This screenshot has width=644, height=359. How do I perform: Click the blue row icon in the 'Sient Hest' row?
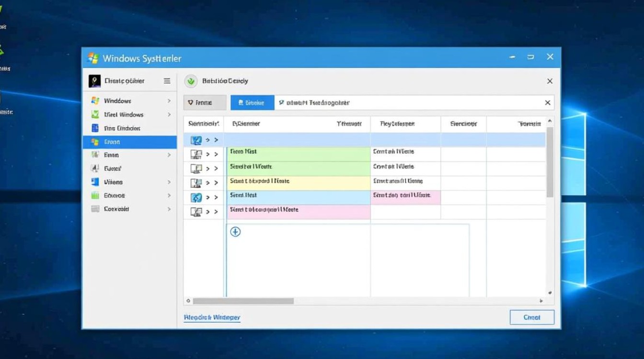pyautogui.click(x=196, y=197)
